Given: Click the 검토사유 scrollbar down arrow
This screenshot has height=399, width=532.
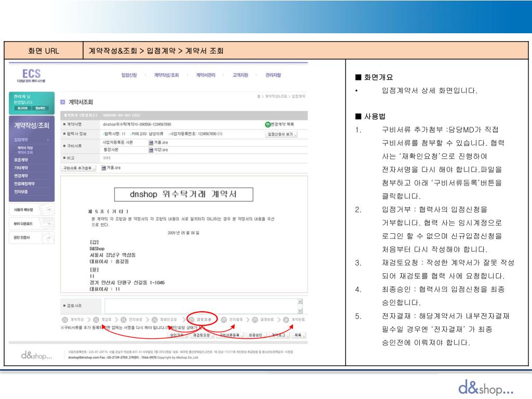Looking at the screenshot, I should pos(300,311).
